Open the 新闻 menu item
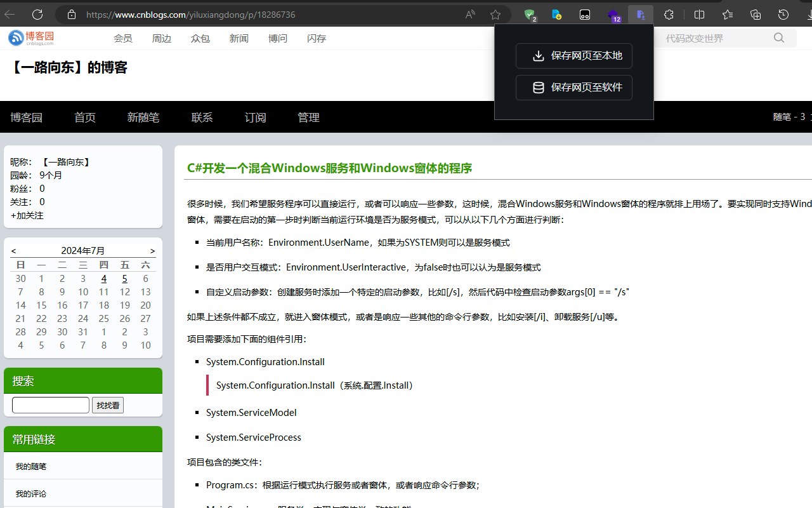Image resolution: width=812 pixels, height=508 pixels. pyautogui.click(x=239, y=38)
